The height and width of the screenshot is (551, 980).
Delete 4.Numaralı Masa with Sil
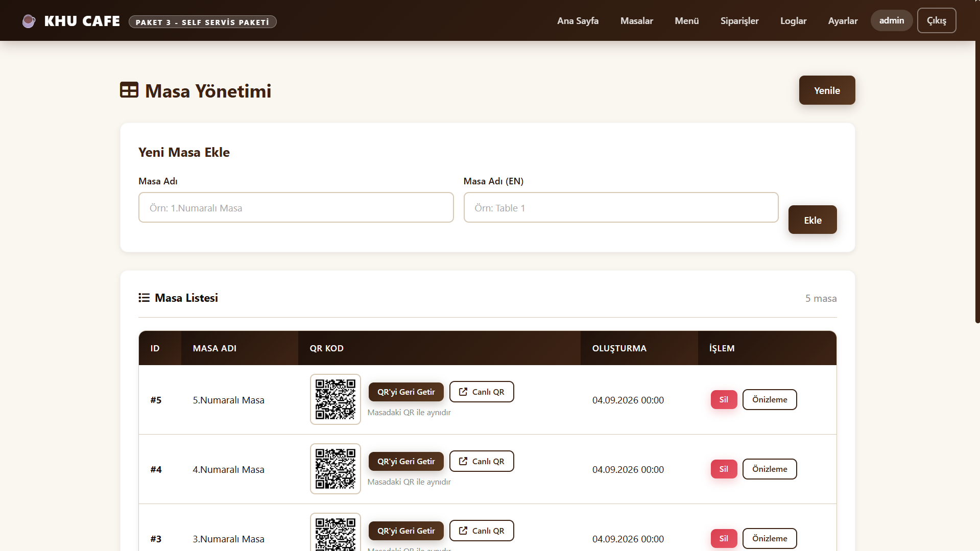(x=724, y=469)
